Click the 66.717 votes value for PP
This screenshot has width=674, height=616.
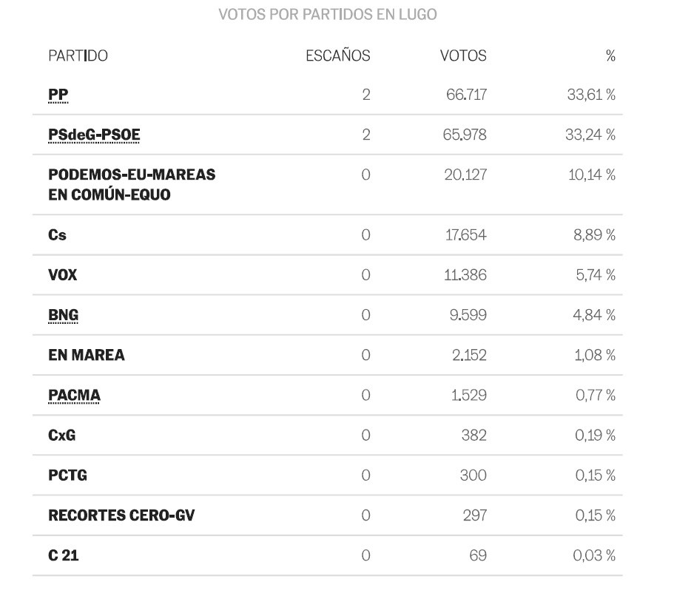point(466,95)
